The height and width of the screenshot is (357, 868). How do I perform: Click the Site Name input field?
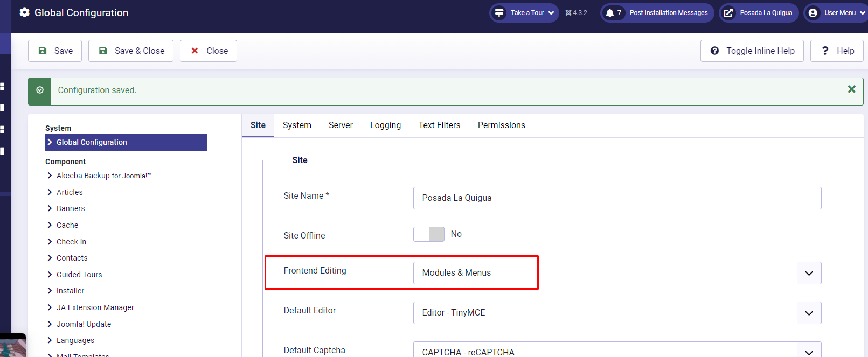point(616,198)
